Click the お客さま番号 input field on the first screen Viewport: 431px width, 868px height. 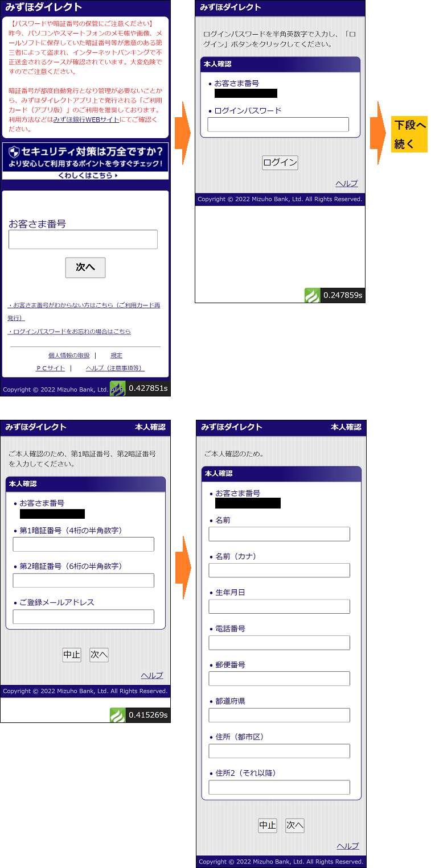point(83,239)
